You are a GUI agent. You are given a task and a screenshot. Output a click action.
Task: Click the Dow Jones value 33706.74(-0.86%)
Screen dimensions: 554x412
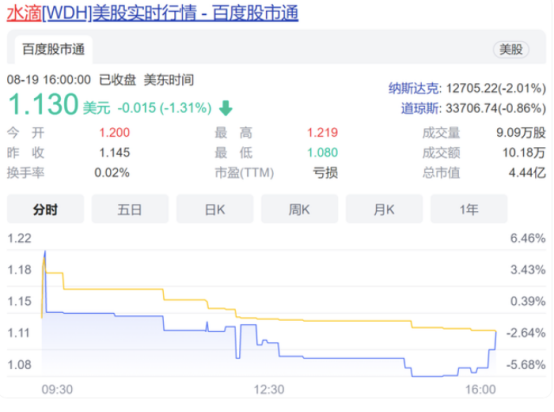pos(496,108)
